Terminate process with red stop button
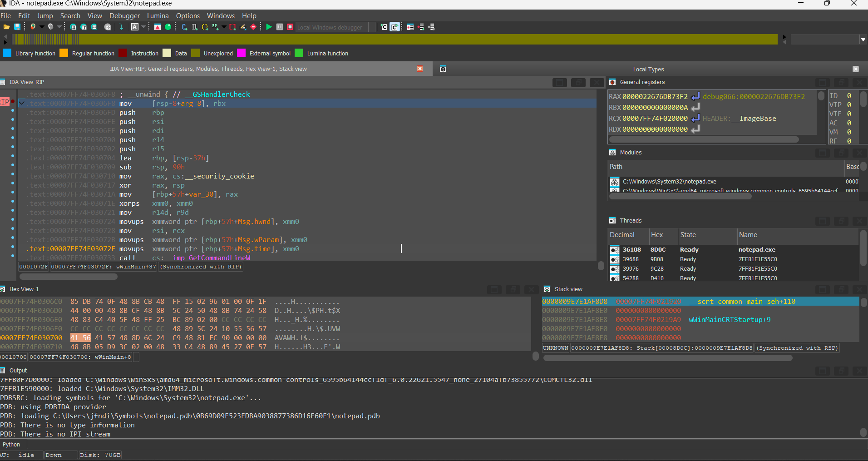Screen dimensions: 868x461 point(290,27)
